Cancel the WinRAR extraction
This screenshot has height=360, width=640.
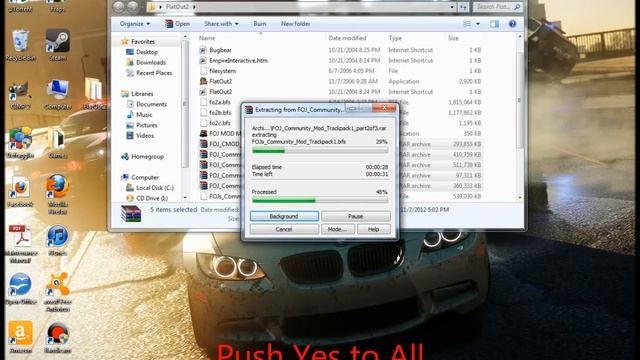tap(284, 229)
